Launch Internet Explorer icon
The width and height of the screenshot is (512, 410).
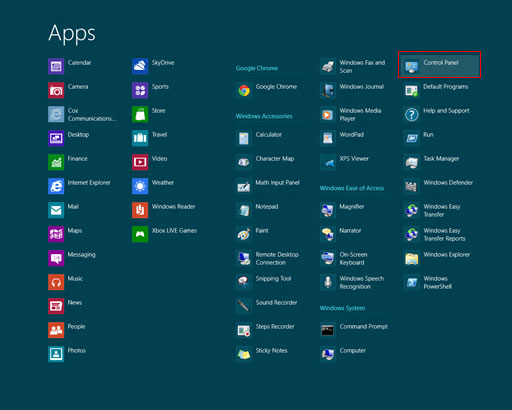56,186
